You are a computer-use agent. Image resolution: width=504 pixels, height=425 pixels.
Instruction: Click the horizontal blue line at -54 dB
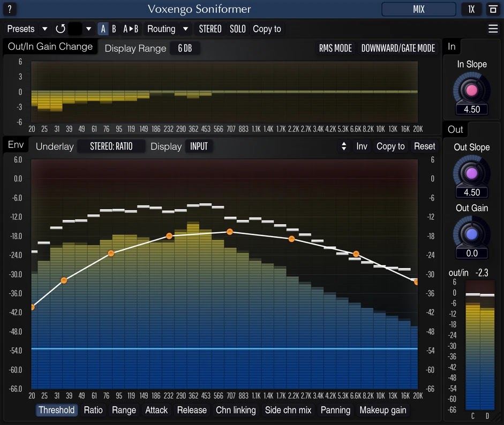(224, 348)
